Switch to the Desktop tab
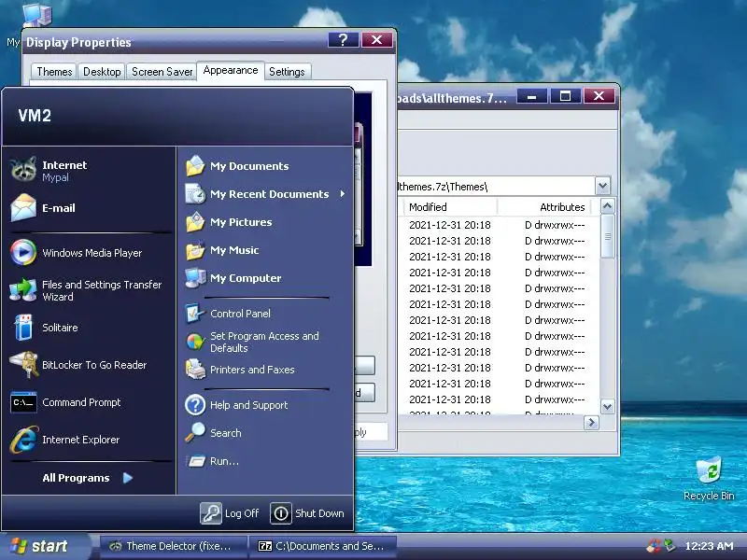Image resolution: width=747 pixels, height=560 pixels. pyautogui.click(x=102, y=72)
